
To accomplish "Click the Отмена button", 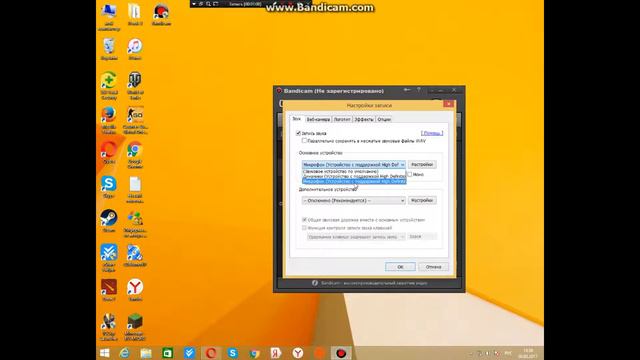I will [433, 267].
